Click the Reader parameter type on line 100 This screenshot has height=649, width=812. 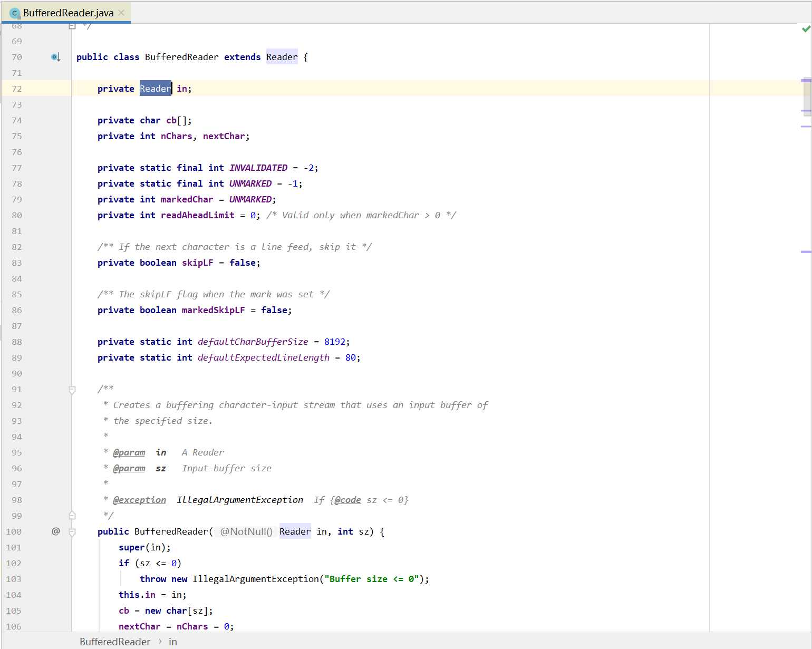click(x=295, y=531)
